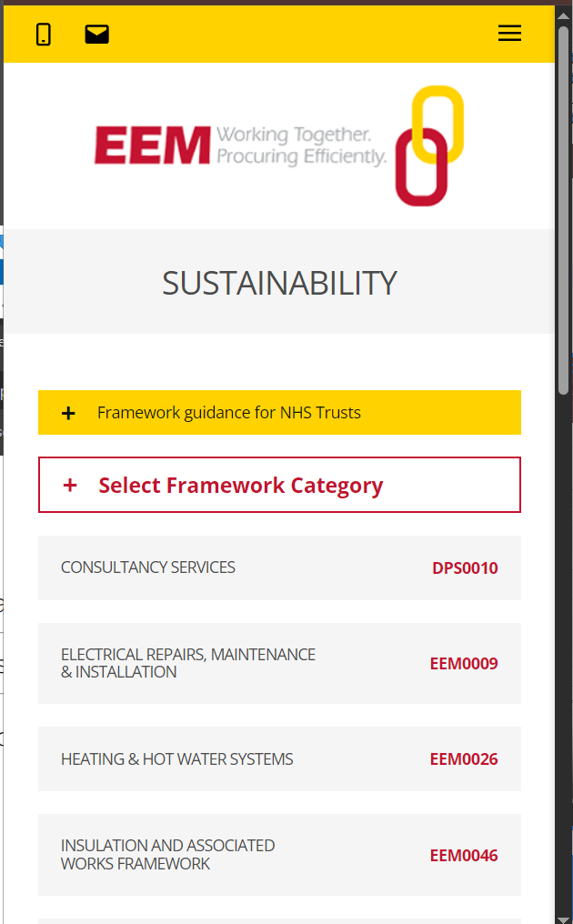This screenshot has width=573, height=924.
Task: Open Insulation and Associated Works Framework
Action: tap(168, 855)
